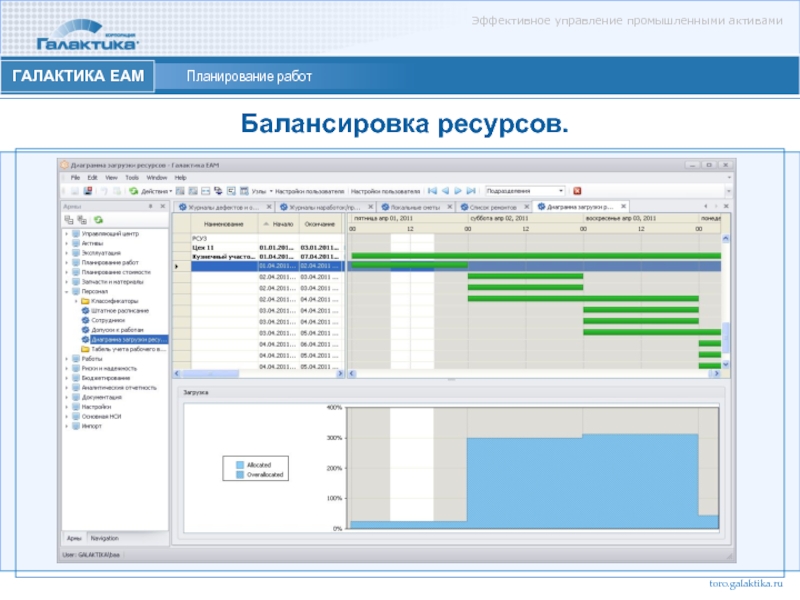Click Overallocated legend color box

point(239,474)
